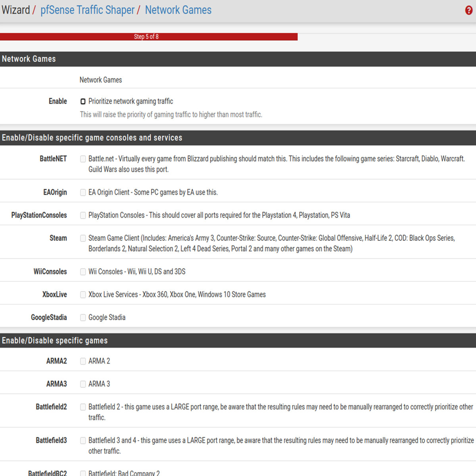Go to pfSense Traffic Shaper breadcrumb link
Image resolution: width=476 pixels, height=476 pixels.
click(88, 10)
